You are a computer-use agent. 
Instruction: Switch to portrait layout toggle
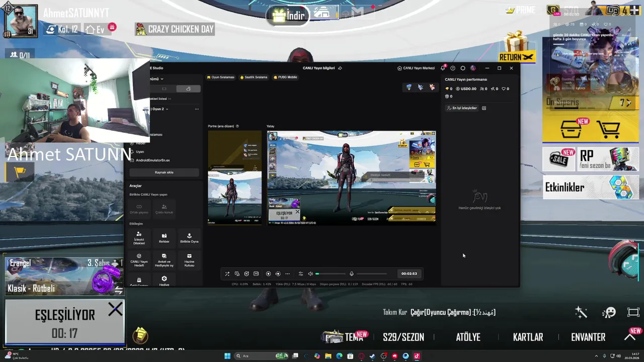coord(188,89)
